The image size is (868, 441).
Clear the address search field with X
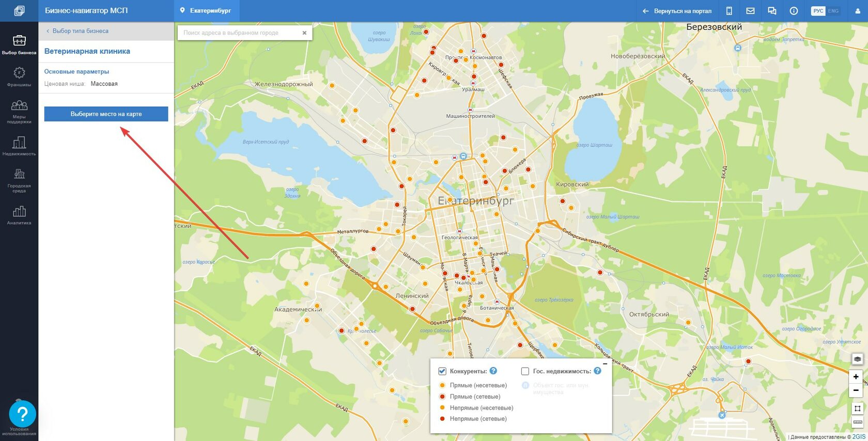[x=304, y=33]
